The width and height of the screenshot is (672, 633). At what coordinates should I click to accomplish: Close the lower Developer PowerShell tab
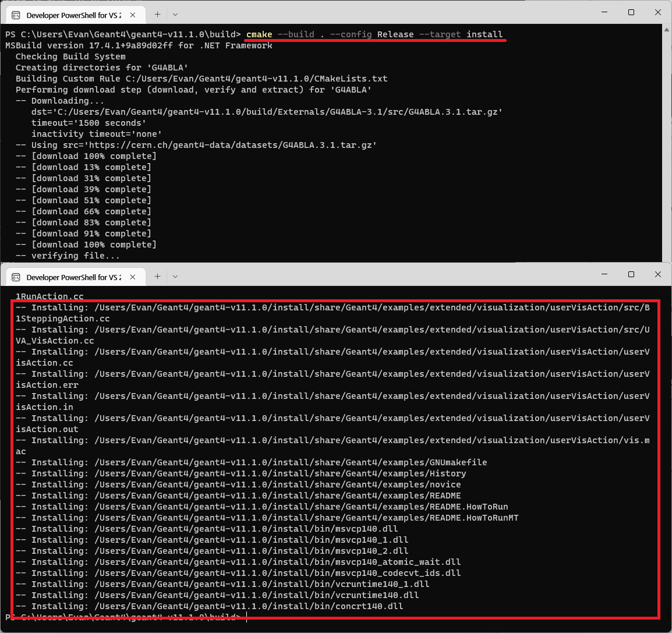pyautogui.click(x=132, y=277)
